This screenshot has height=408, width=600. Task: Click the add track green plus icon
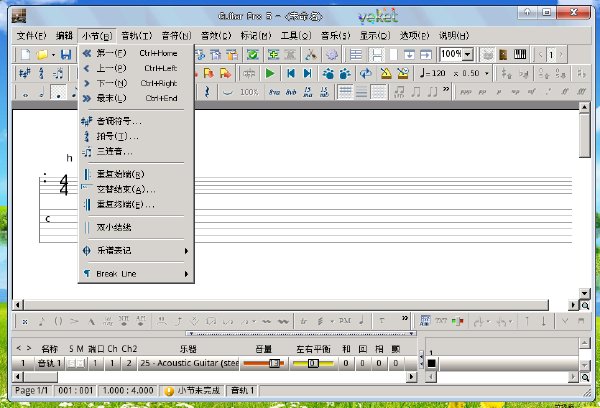pos(273,55)
